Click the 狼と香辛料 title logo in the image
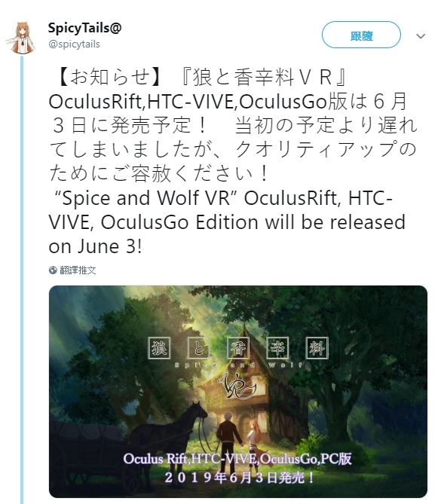The width and height of the screenshot is (447, 504). pyautogui.click(x=238, y=348)
